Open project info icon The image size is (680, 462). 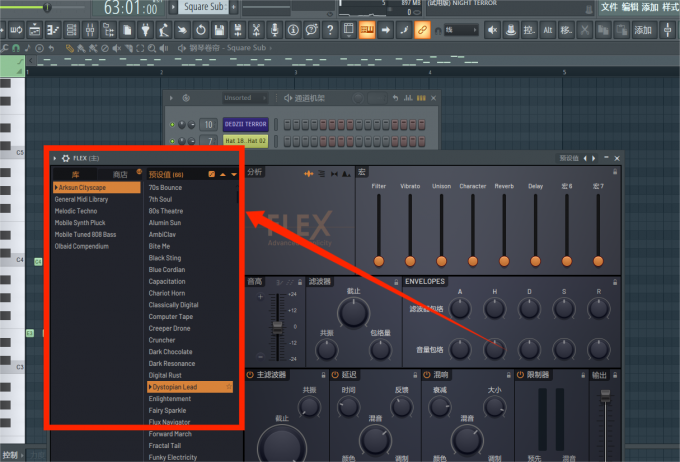tap(293, 30)
